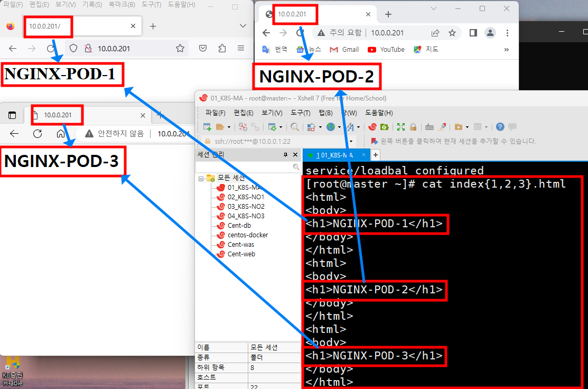Click new folder icon in Xshell toolbar
The image size is (588, 389).
pyautogui.click(x=458, y=127)
